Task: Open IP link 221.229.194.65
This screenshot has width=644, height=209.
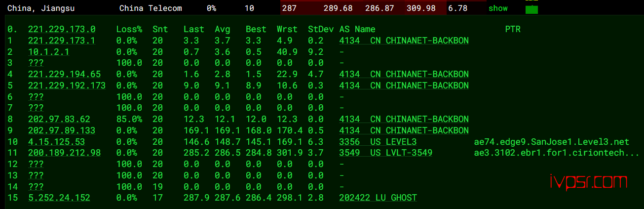Action: tap(64, 74)
